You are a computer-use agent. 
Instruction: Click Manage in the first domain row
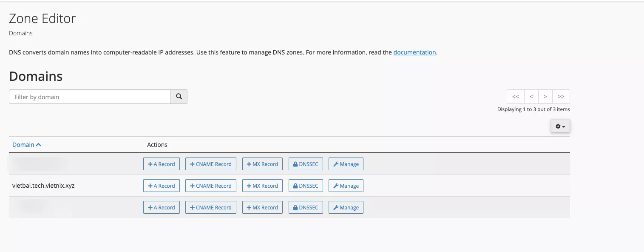click(346, 164)
